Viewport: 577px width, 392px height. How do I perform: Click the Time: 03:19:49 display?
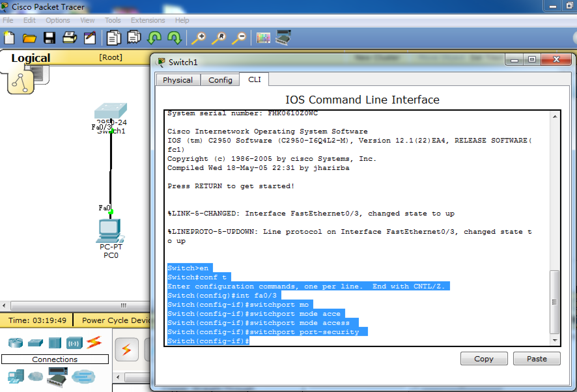click(x=37, y=320)
